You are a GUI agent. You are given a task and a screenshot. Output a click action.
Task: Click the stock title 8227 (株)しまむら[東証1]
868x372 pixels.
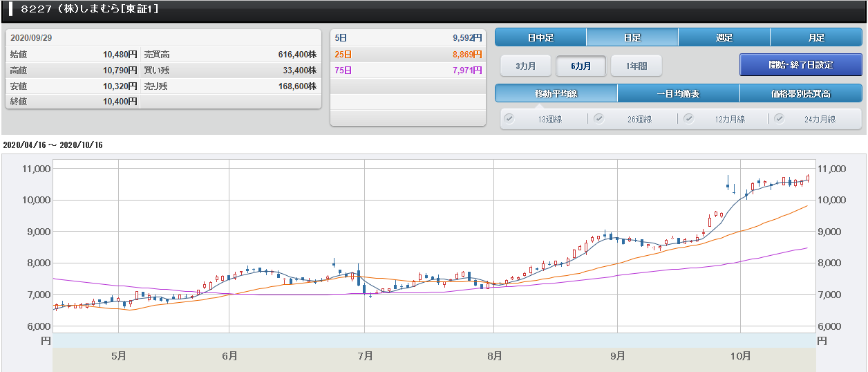[90, 10]
